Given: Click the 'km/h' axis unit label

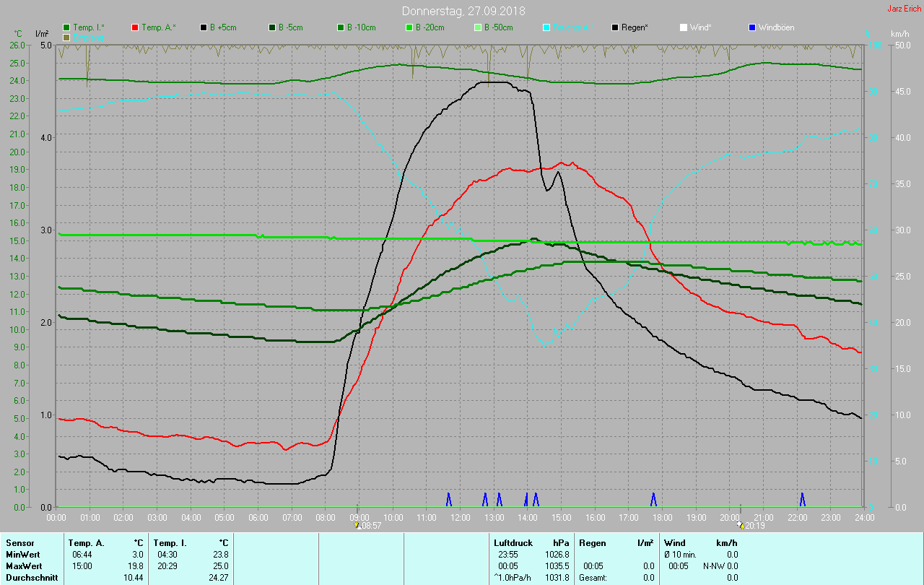Looking at the screenshot, I should click(x=899, y=34).
